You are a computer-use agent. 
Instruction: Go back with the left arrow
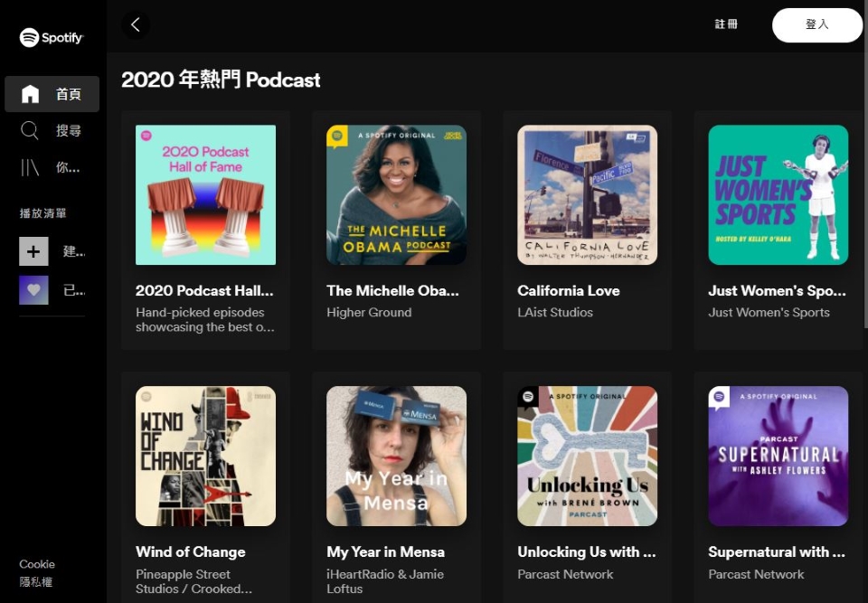(136, 24)
